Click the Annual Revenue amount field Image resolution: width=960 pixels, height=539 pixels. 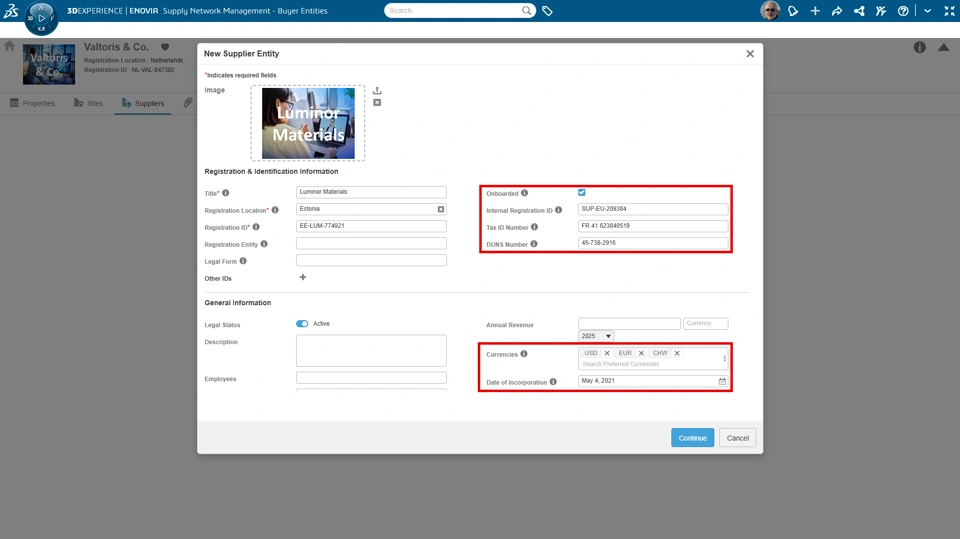[x=629, y=323]
